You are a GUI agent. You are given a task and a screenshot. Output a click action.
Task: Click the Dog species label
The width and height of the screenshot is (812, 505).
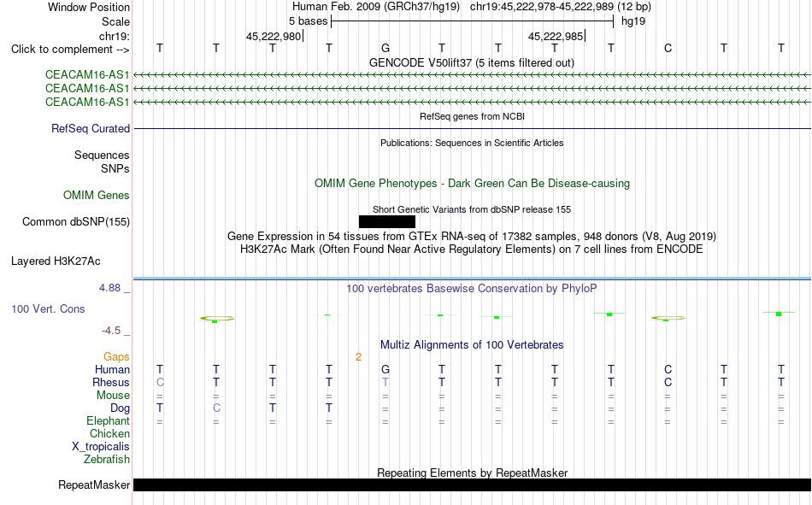[120, 408]
